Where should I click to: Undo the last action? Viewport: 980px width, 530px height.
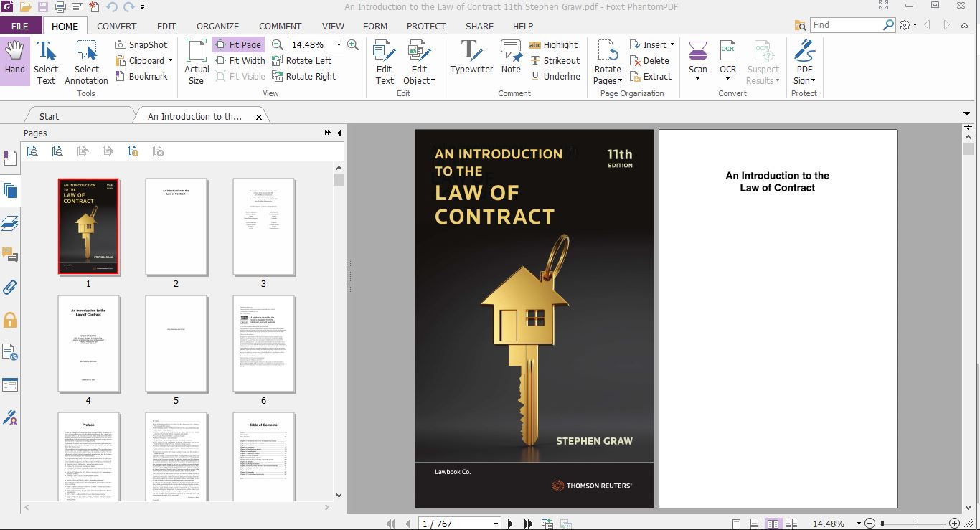tap(111, 7)
